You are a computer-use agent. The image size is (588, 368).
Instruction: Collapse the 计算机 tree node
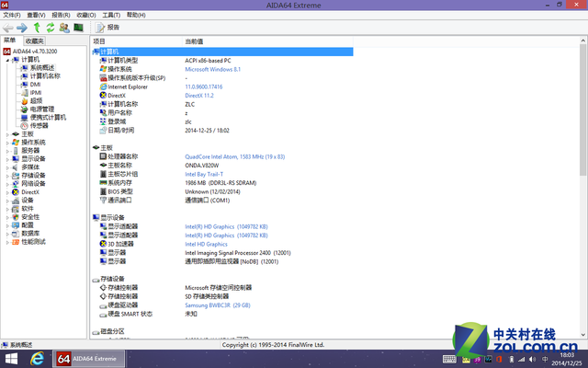(7, 60)
